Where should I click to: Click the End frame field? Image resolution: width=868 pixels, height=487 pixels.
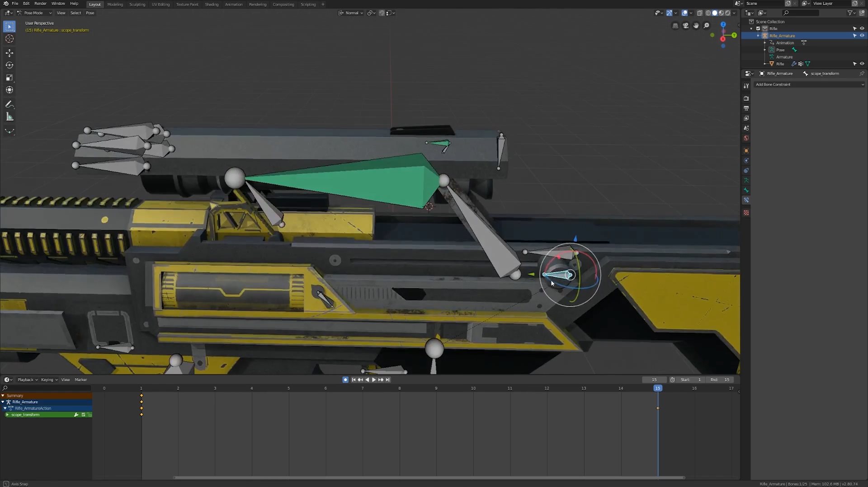click(x=721, y=380)
